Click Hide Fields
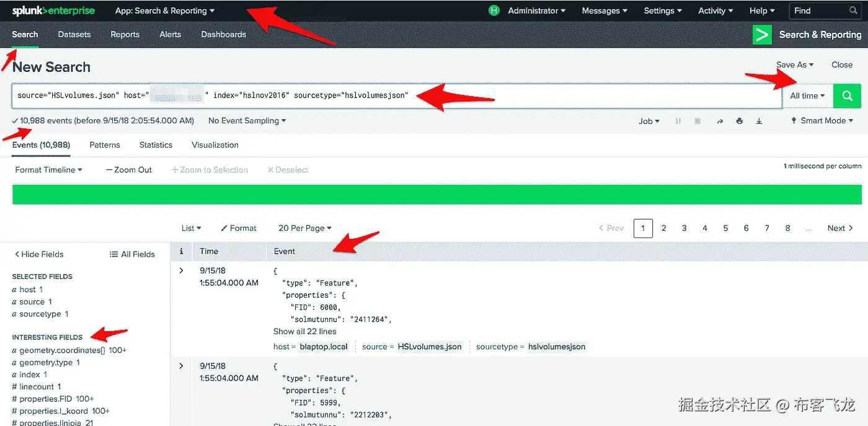The width and height of the screenshot is (868, 426). point(38,254)
